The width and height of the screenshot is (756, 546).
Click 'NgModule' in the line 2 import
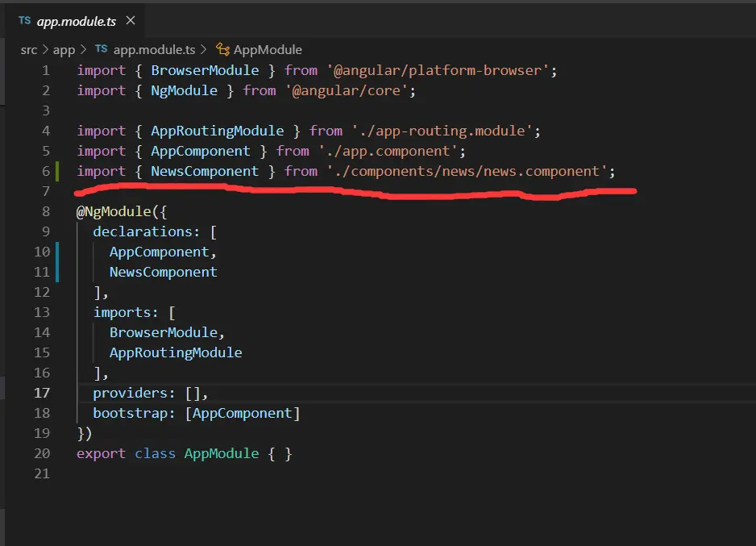tap(185, 90)
